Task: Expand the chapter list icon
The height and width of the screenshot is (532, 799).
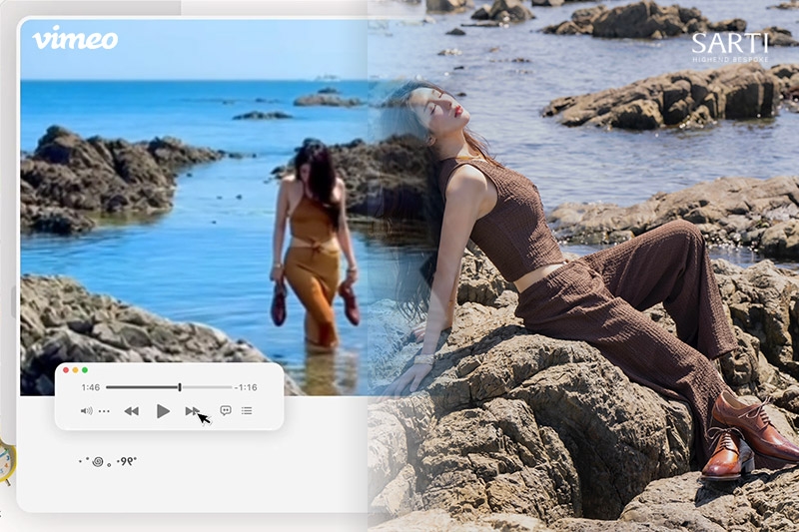Action: [247, 410]
